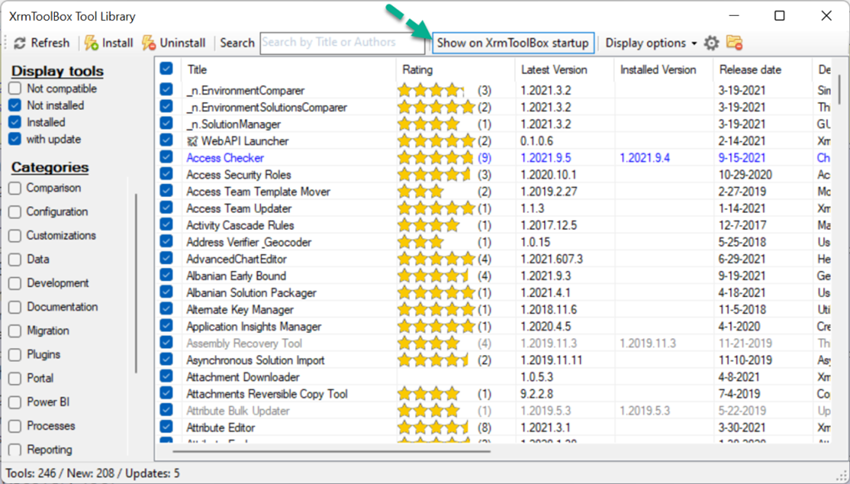This screenshot has width=850, height=484.
Task: Check the Portal category
Action: pyautogui.click(x=15, y=378)
